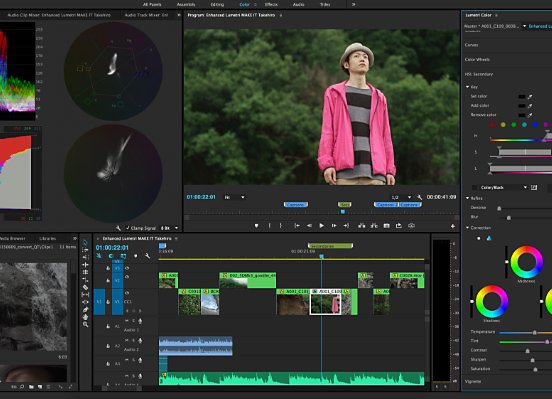Toggle the HSL mask checkbox beside Color/Black
Viewport: 552px width, 399px height.
coord(475,187)
